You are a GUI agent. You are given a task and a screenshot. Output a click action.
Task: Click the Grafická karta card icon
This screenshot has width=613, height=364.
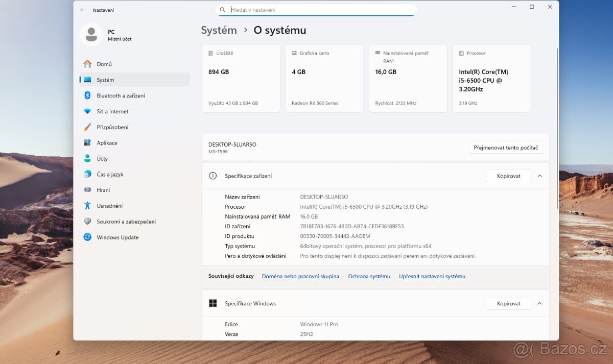294,53
